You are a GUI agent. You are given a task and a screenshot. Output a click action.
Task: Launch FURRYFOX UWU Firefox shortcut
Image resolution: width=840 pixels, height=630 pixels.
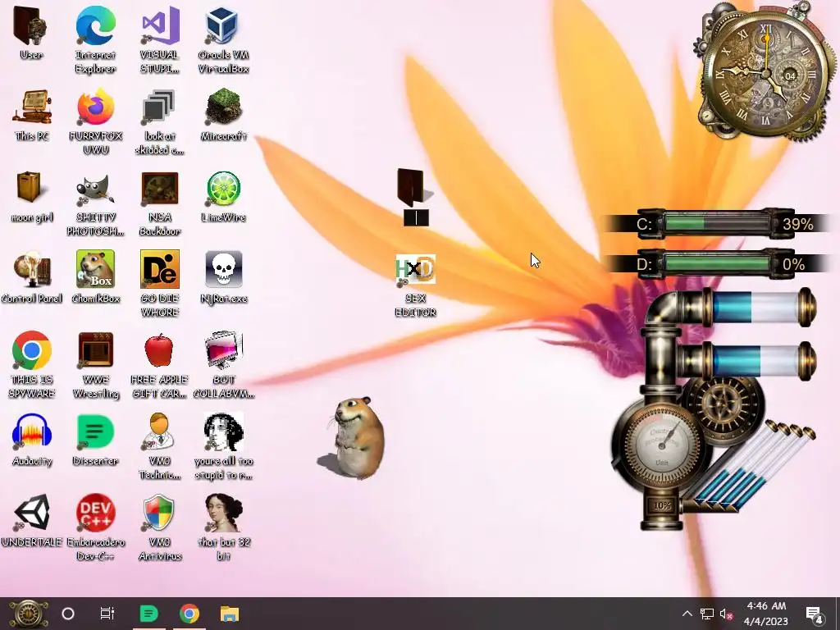[95, 107]
